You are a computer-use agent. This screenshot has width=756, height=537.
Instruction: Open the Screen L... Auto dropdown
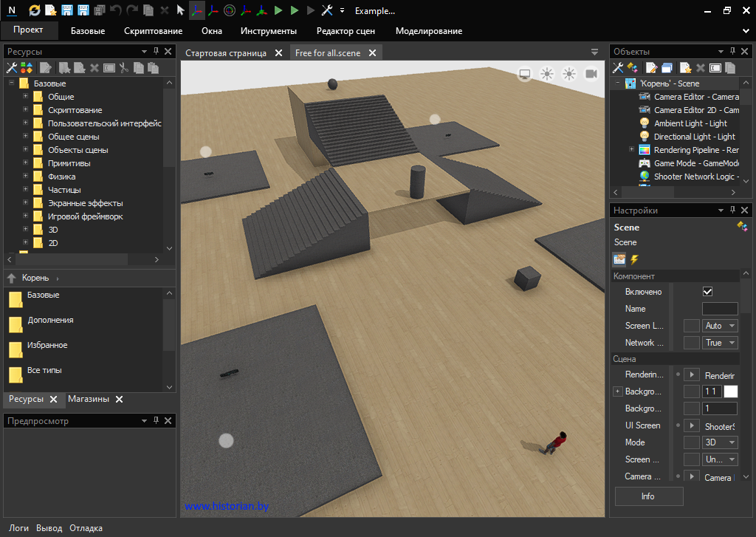(x=720, y=326)
